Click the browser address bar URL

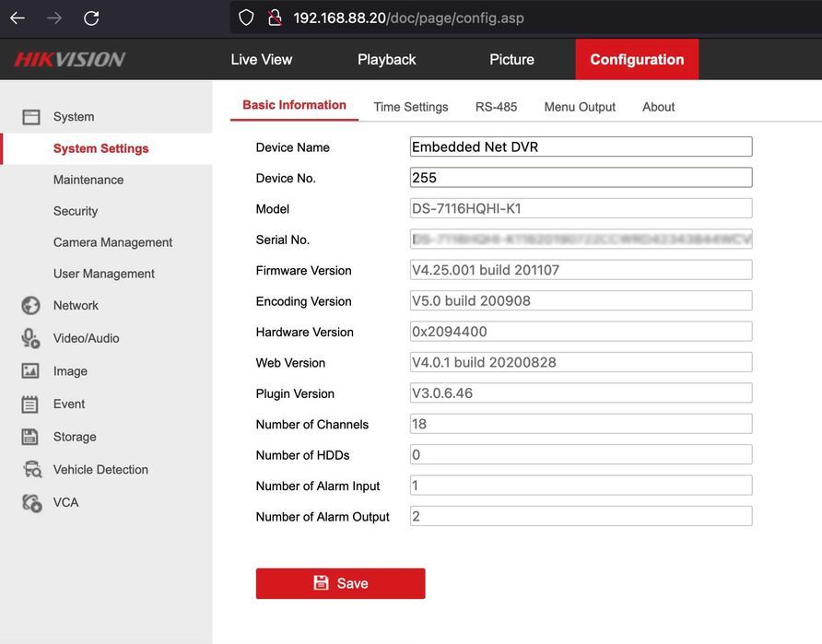(x=408, y=18)
